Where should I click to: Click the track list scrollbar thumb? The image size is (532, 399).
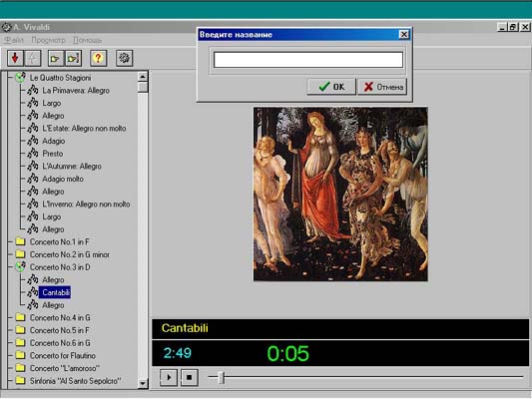143,87
